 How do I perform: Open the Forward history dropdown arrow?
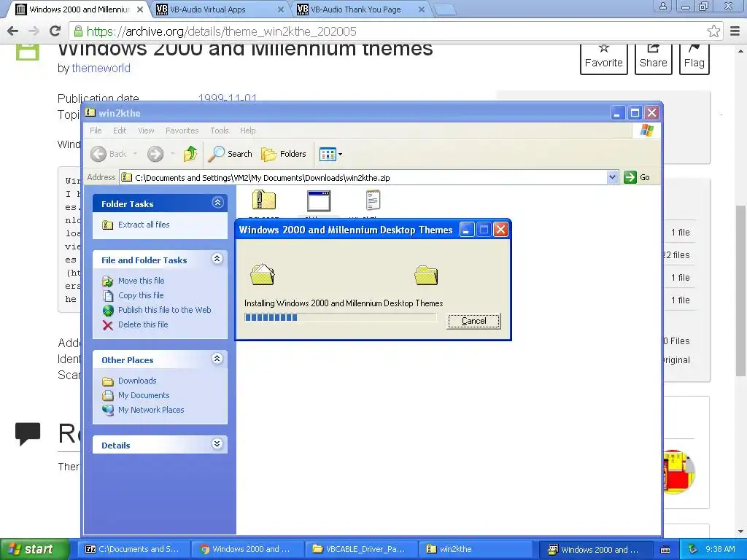pyautogui.click(x=172, y=154)
